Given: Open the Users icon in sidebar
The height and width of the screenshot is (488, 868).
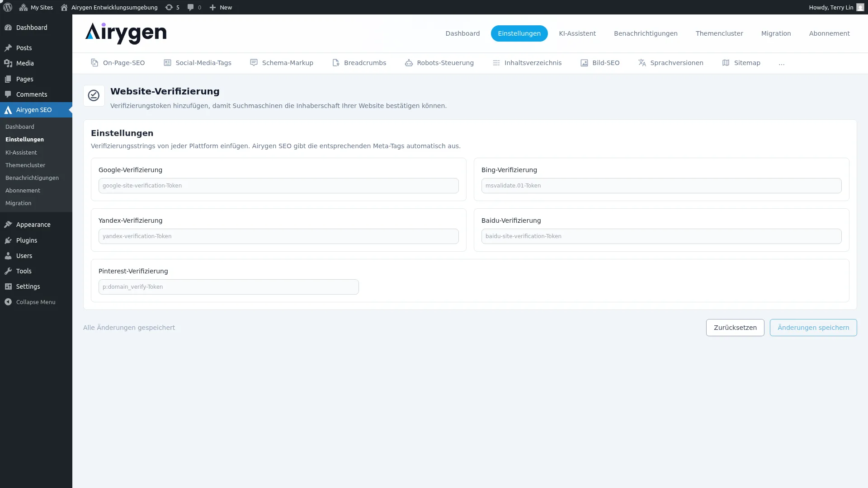Looking at the screenshot, I should (8, 256).
